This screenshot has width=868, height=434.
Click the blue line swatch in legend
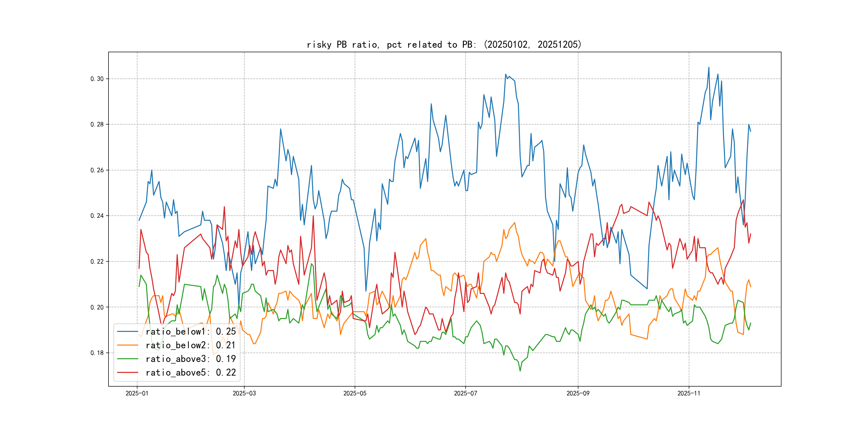coord(127,332)
